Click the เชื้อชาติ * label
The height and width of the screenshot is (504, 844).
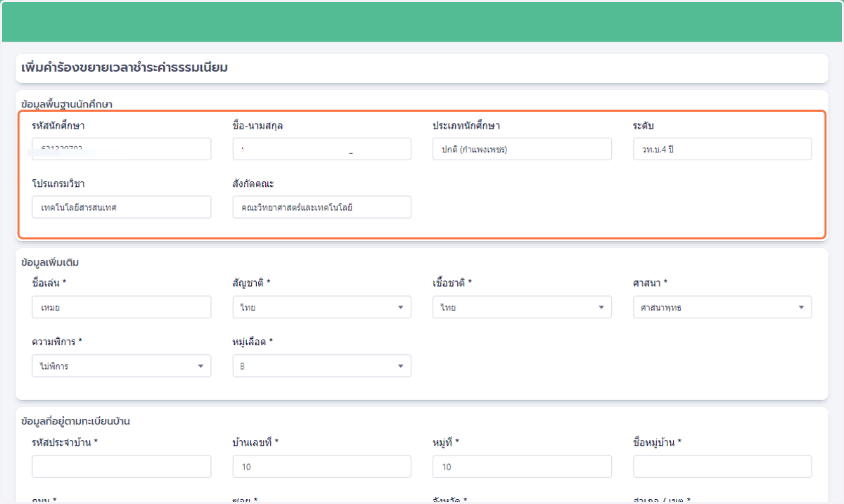[x=452, y=283]
